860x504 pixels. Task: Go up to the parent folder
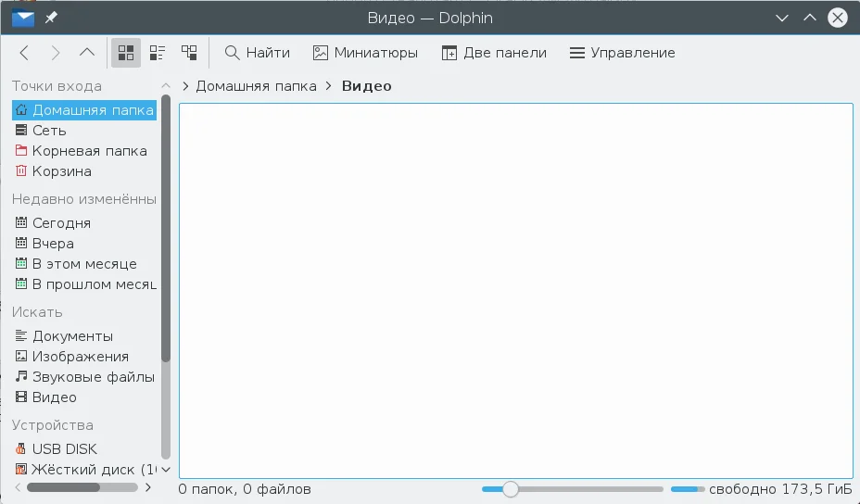click(87, 53)
